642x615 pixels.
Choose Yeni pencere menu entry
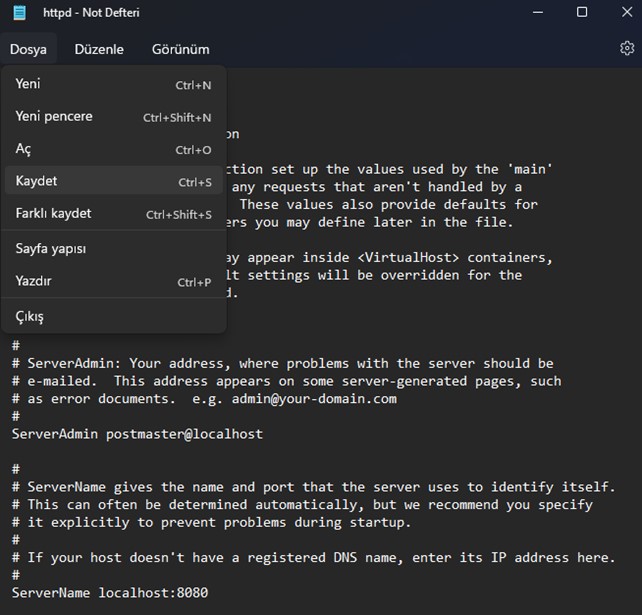[x=114, y=117]
